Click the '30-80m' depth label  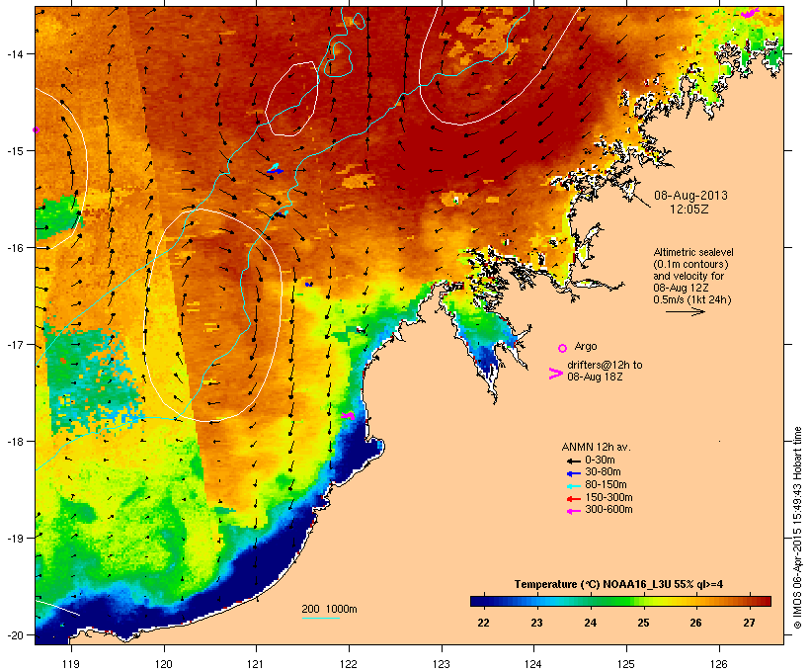click(603, 472)
